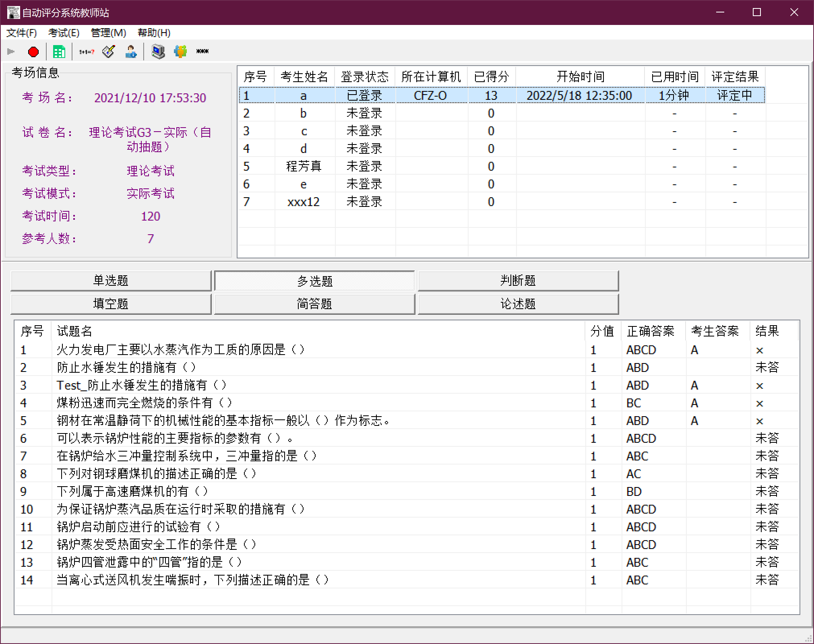Click the green spreadsheet toolbar icon
The height and width of the screenshot is (644, 814).
click(59, 52)
